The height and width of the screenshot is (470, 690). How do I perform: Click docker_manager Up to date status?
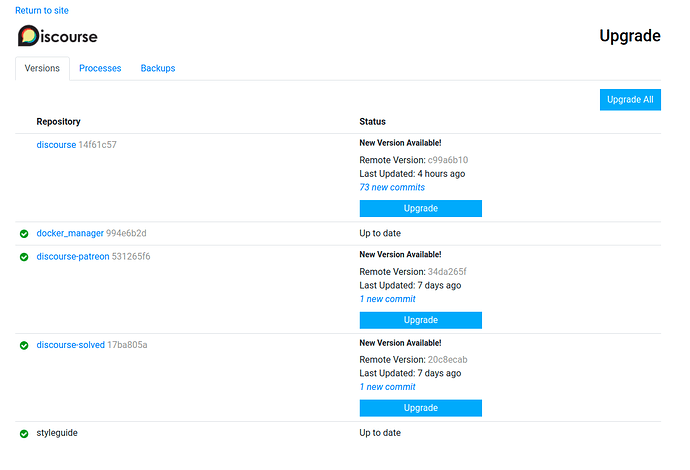tap(380, 233)
